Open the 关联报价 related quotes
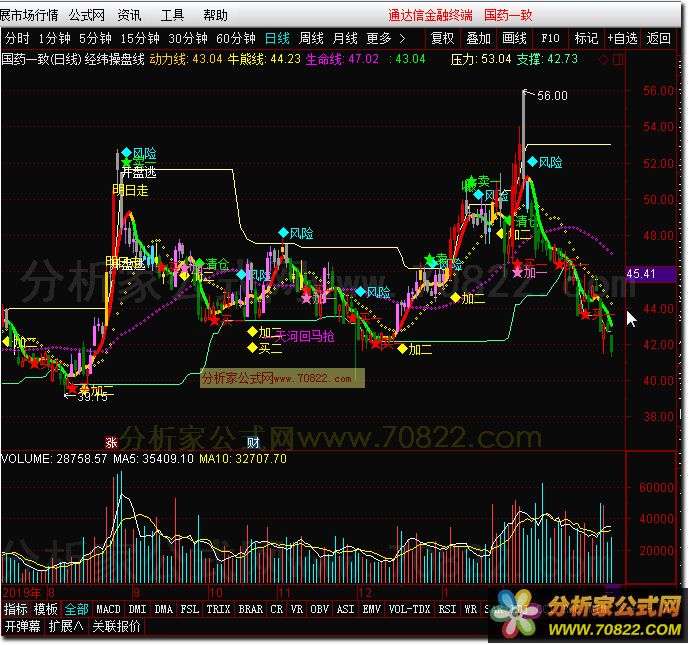The height and width of the screenshot is (645, 690). click(116, 626)
